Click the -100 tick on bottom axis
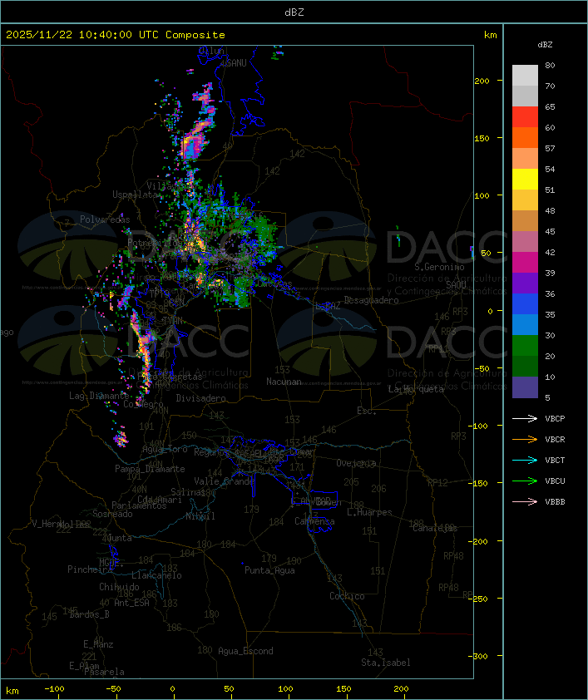The image size is (588, 700). (x=54, y=689)
